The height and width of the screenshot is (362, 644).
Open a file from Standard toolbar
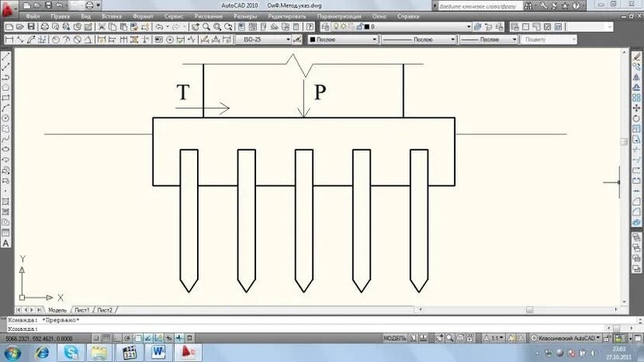coord(20,27)
